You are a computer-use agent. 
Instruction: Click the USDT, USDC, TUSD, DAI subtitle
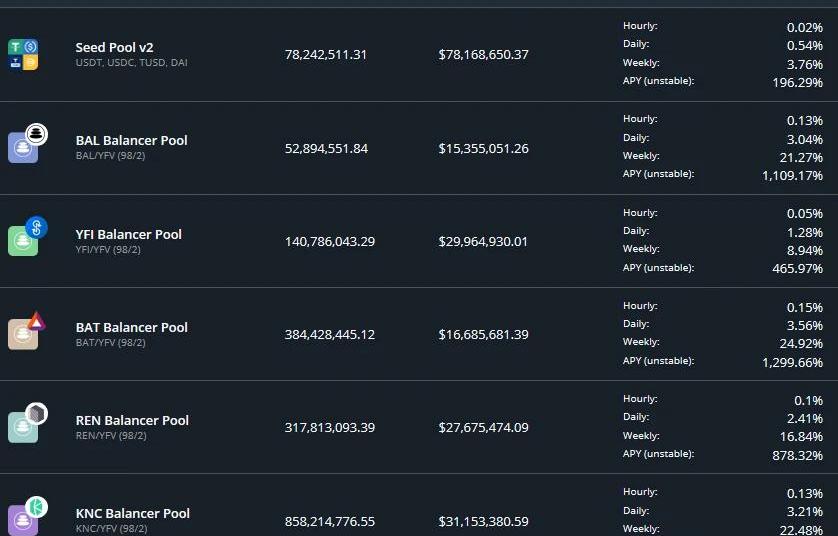pyautogui.click(x=131, y=63)
